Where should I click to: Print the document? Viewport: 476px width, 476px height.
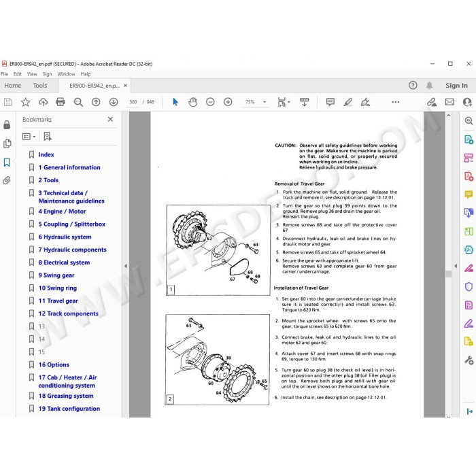61,102
